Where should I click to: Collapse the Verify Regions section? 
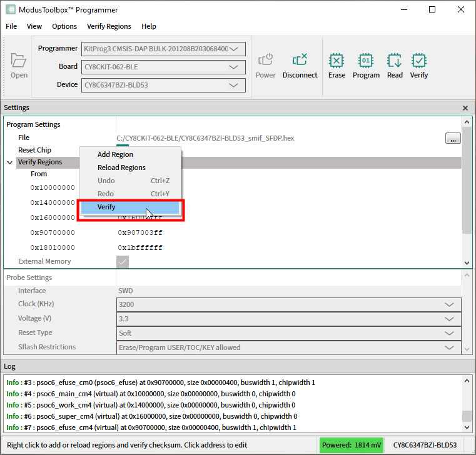click(x=10, y=162)
